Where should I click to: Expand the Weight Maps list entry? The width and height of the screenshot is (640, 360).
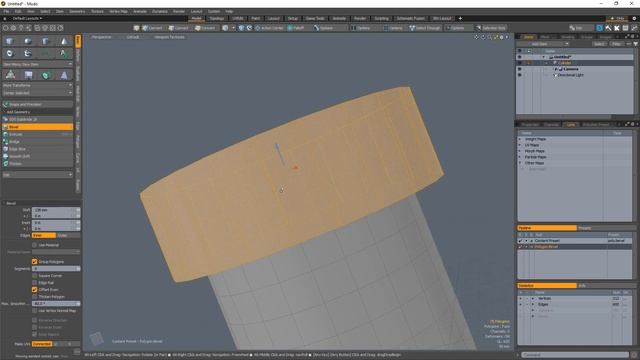point(520,139)
